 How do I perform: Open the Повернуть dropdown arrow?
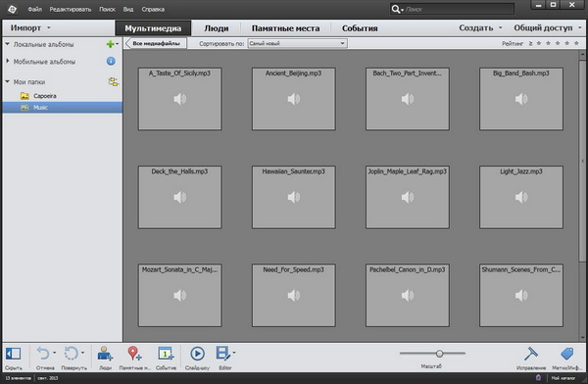(82, 353)
